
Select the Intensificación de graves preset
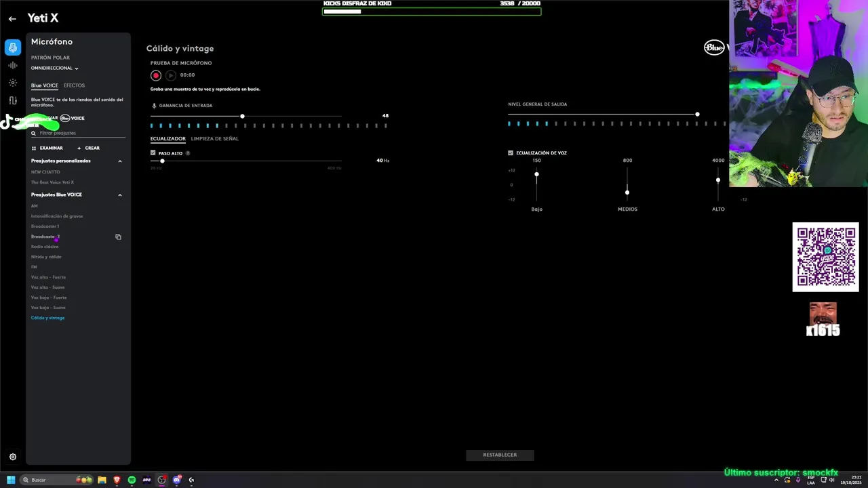[57, 216]
